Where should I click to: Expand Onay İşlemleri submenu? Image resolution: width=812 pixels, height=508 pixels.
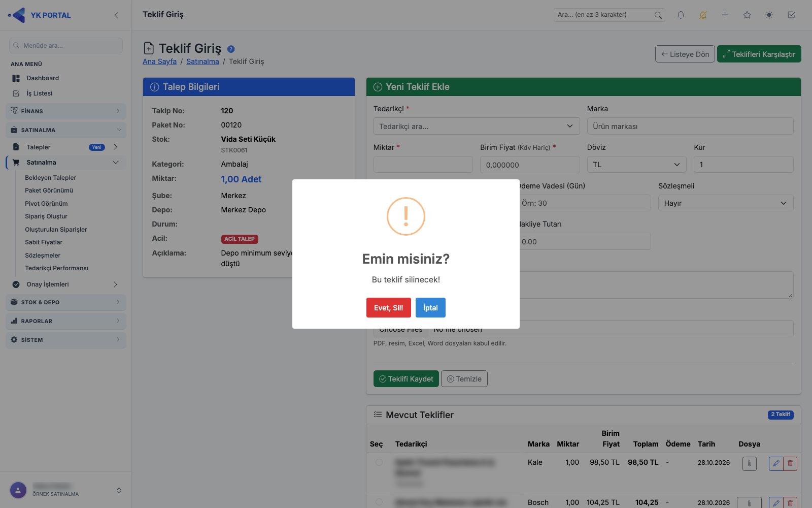click(x=66, y=284)
